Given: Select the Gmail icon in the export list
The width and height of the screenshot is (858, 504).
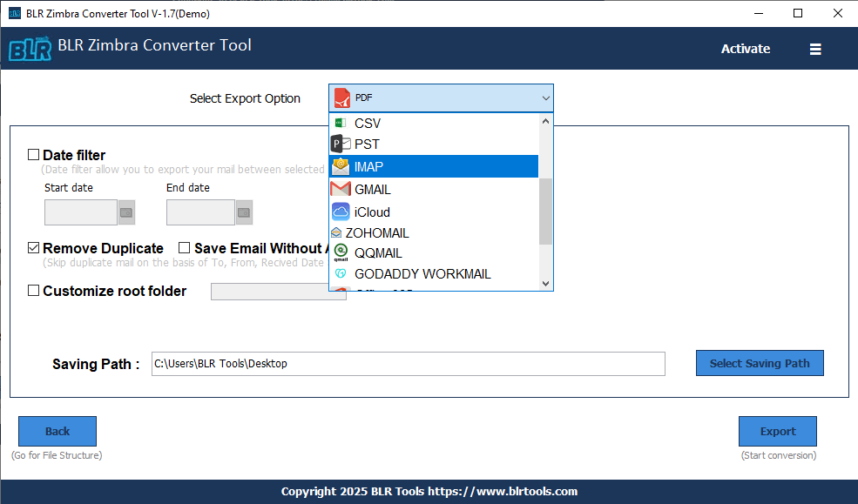Looking at the screenshot, I should pyautogui.click(x=341, y=189).
